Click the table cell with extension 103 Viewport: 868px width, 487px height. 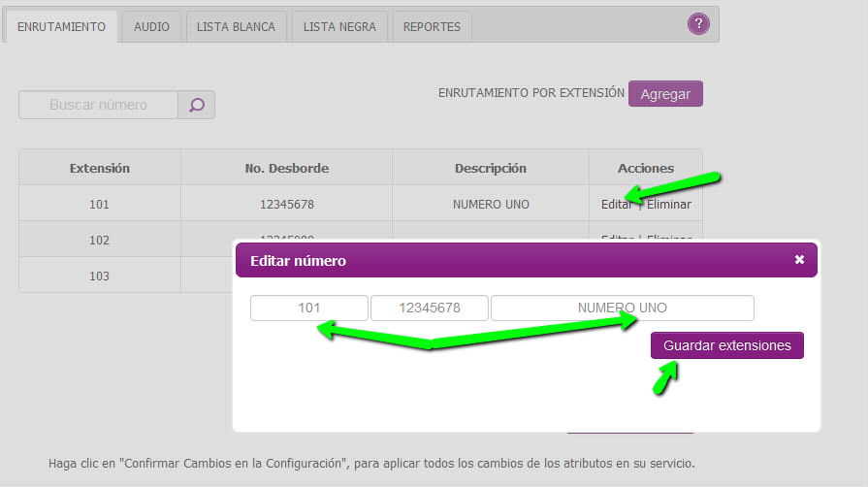[100, 276]
